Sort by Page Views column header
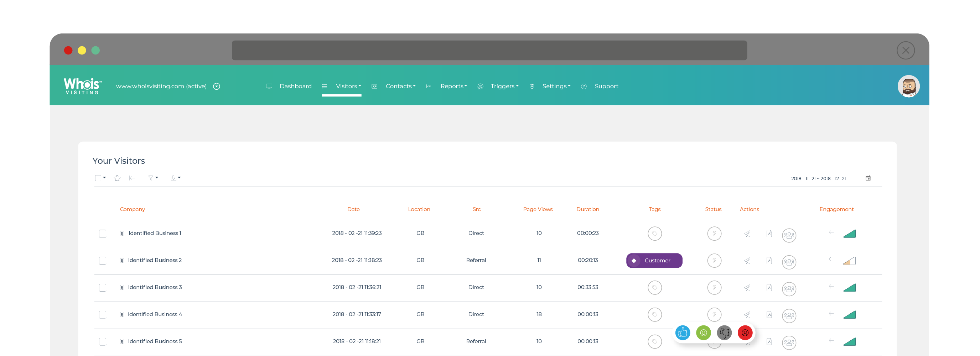Image resolution: width=980 pixels, height=356 pixels. (x=538, y=209)
